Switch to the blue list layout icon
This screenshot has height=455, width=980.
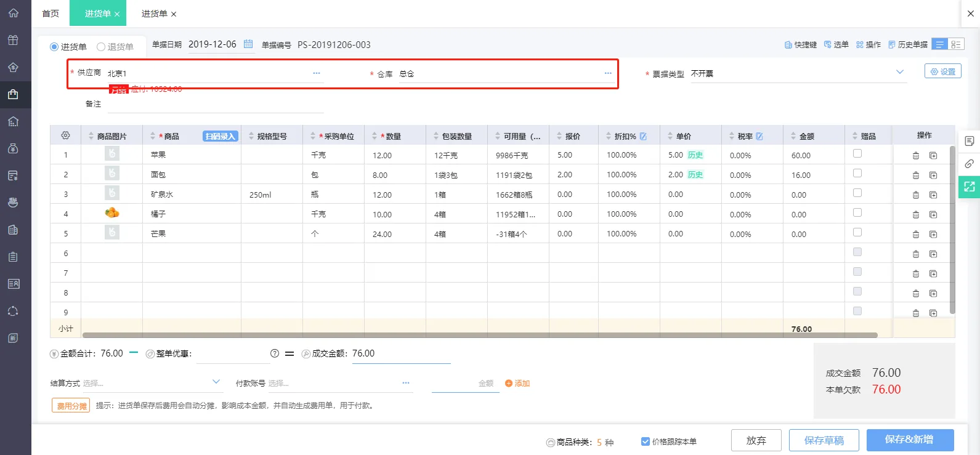tap(939, 44)
